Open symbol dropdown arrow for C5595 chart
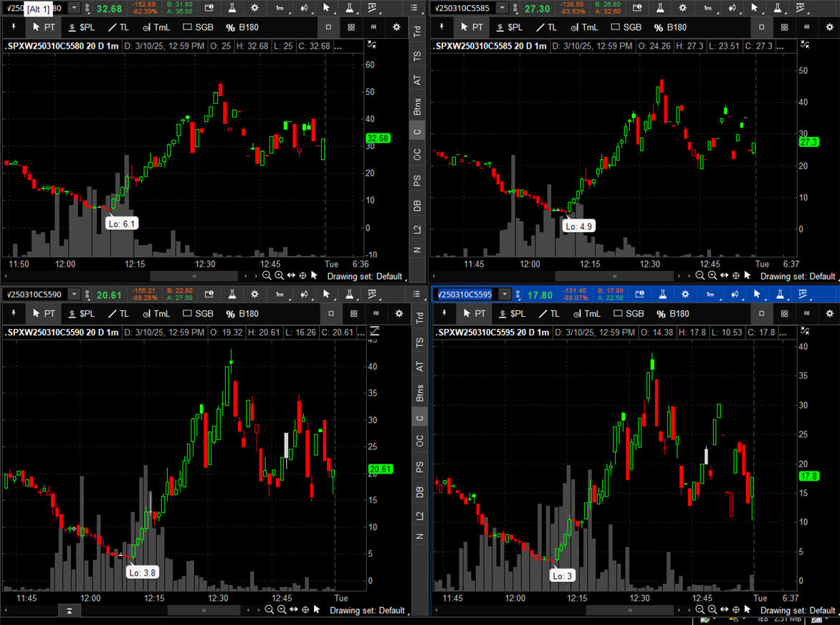Image resolution: width=840 pixels, height=625 pixels. (505, 294)
